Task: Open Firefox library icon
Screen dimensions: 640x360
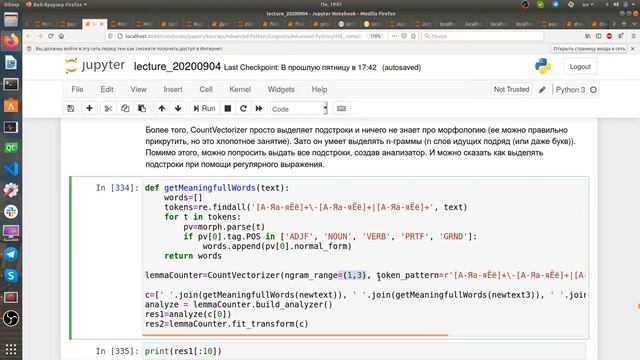Action: pos(588,36)
